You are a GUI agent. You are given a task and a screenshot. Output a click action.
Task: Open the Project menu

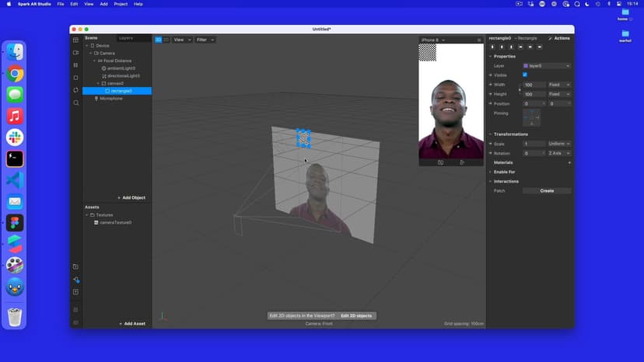(x=121, y=4)
